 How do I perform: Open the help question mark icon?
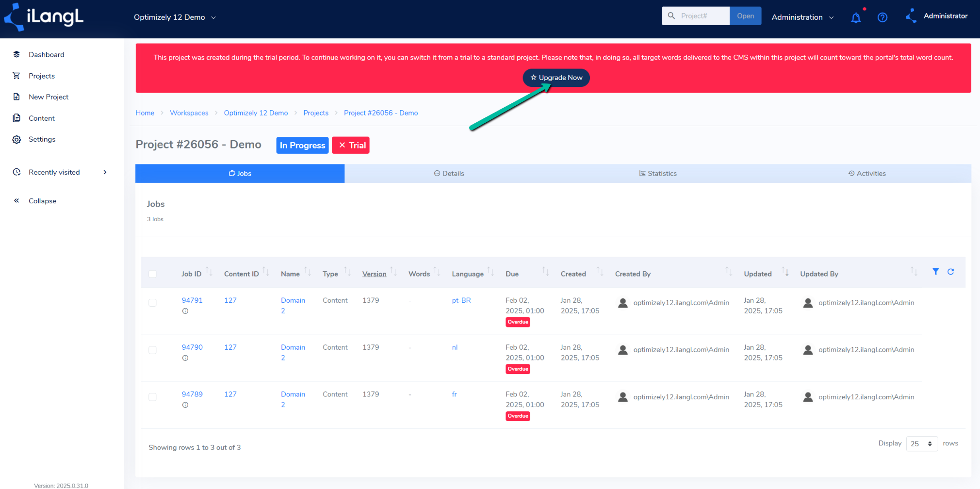(882, 17)
